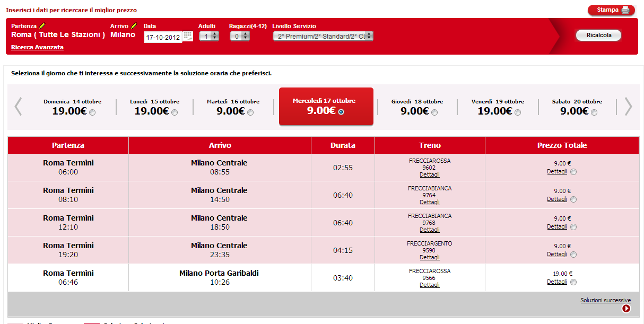The image size is (644, 324).
Task: Select the Giovedì 18 ottobre radio button
Action: point(434,112)
